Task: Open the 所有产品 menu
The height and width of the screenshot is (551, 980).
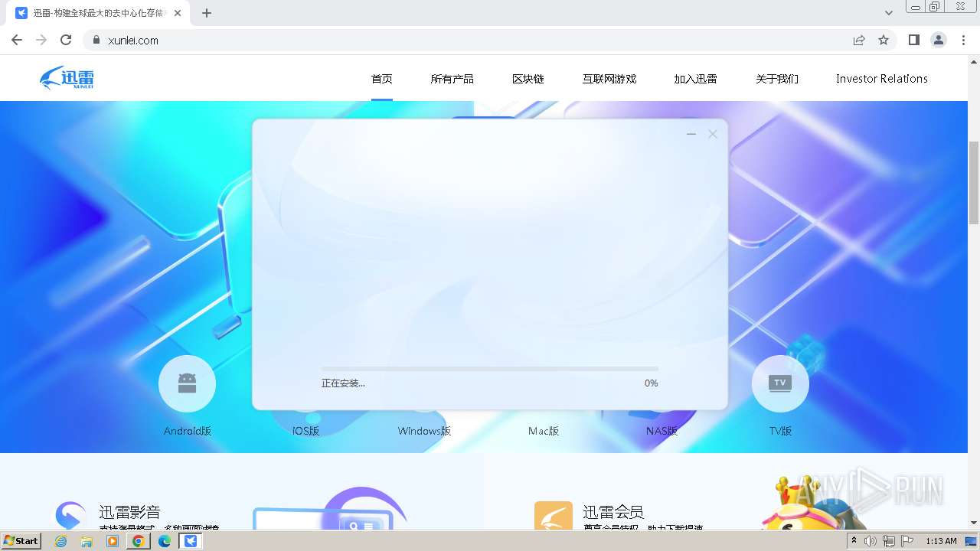Action: point(452,79)
